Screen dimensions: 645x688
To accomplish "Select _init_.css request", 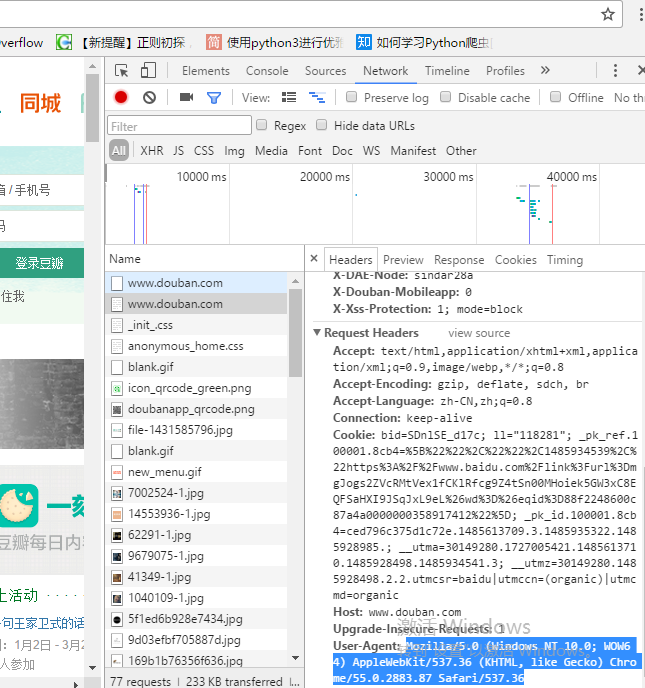I will coord(196,325).
